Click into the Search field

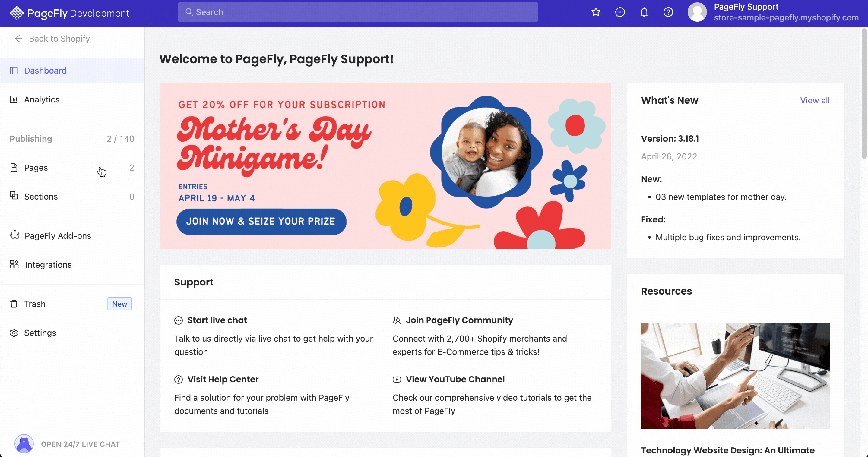[x=358, y=12]
